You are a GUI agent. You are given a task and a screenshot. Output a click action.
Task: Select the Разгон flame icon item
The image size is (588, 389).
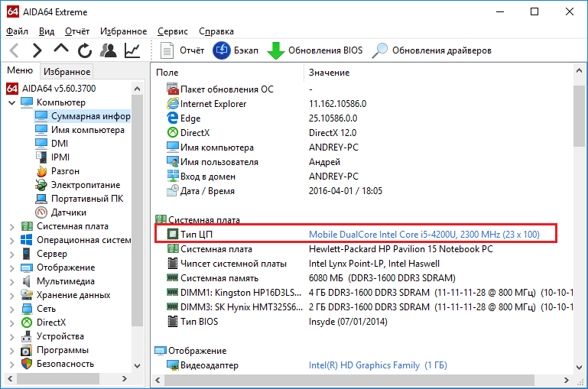(x=57, y=171)
